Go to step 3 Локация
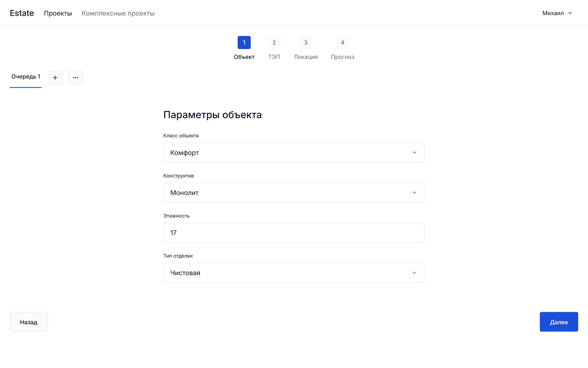Screen dimensions: 588x368 306,48
